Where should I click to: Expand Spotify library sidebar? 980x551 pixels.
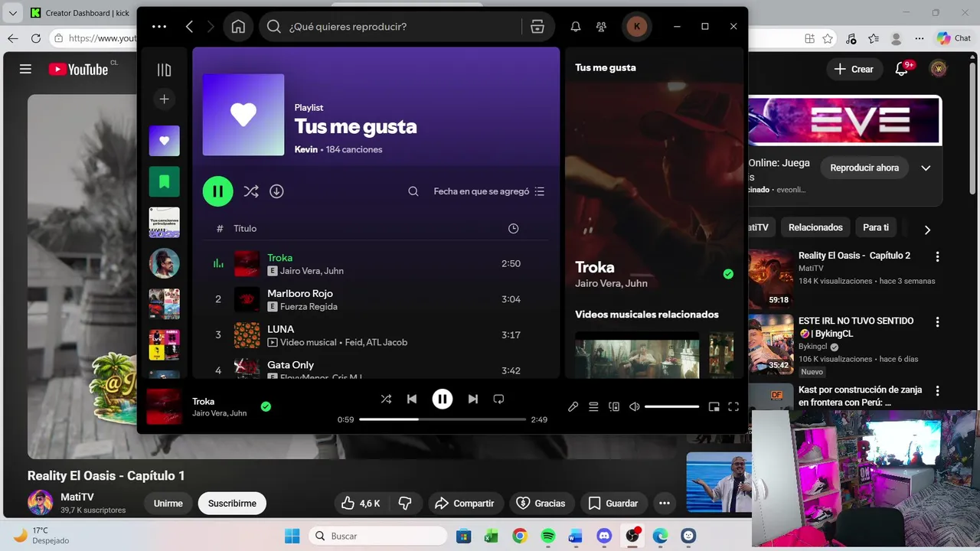click(164, 70)
